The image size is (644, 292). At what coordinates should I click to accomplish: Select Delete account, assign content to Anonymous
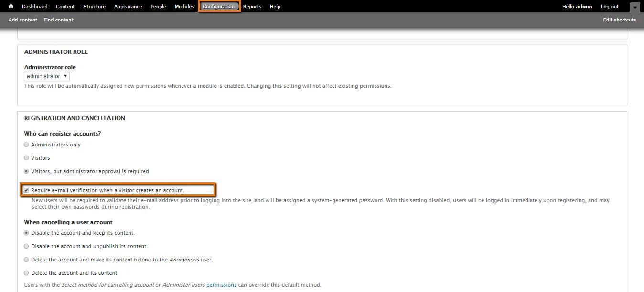coord(26,260)
